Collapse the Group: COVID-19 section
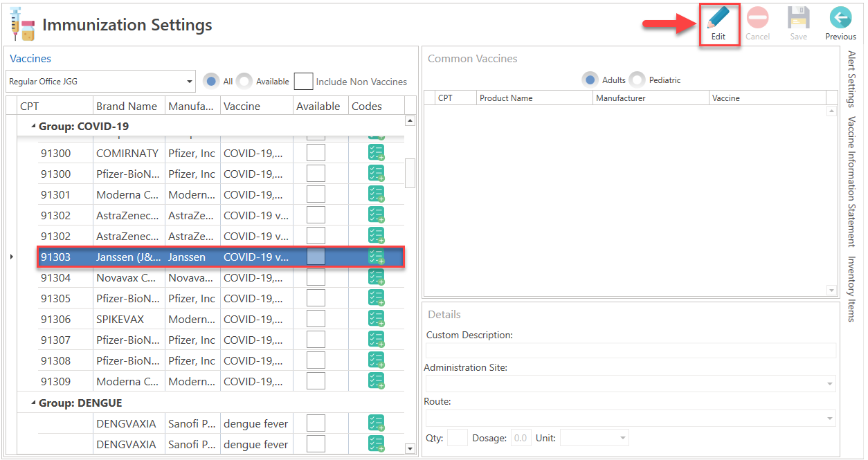Viewport: 868px width, 460px height. coord(33,127)
